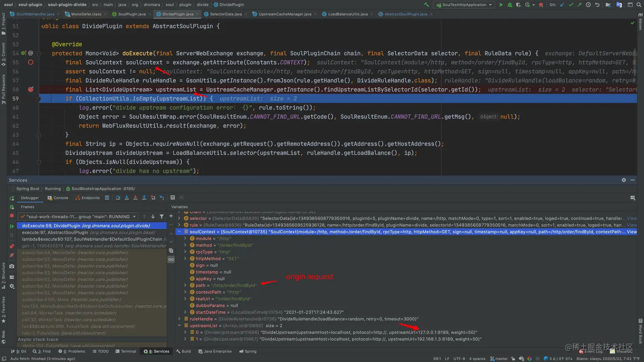Collapse the upstreamList variable node

(x=179, y=326)
